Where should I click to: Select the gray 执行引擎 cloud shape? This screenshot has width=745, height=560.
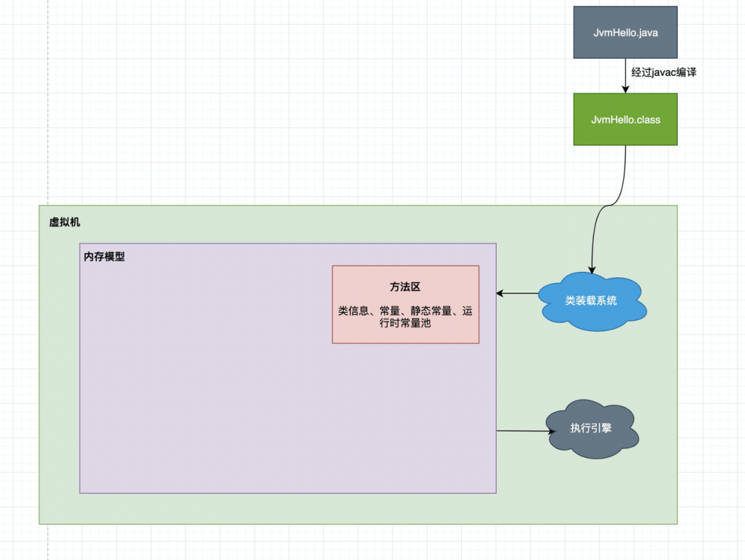(592, 427)
